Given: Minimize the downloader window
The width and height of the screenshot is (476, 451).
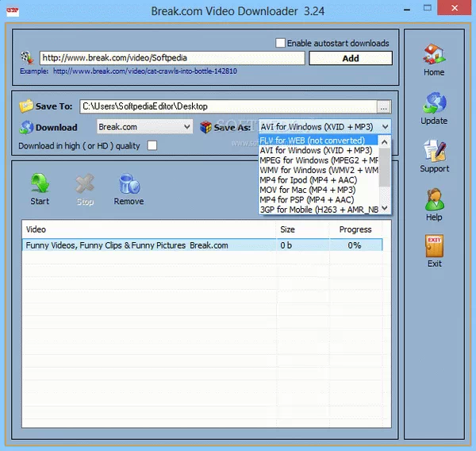Looking at the screenshot, I should (x=407, y=9).
